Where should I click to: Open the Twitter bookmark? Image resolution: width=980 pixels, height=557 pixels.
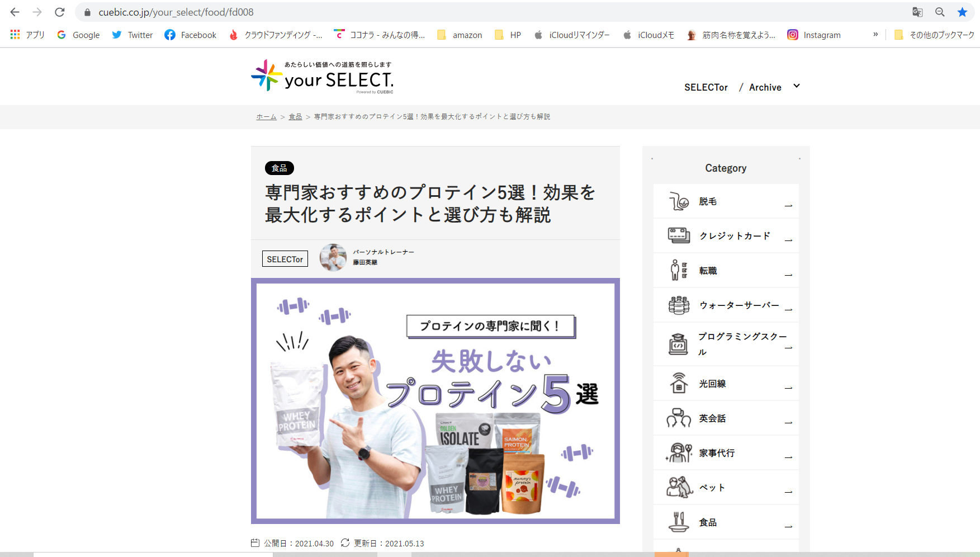tap(132, 35)
